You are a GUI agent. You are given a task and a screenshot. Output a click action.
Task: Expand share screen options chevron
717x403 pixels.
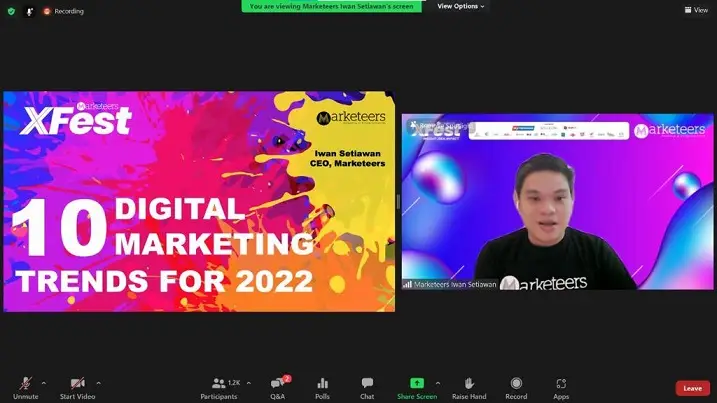tap(438, 383)
